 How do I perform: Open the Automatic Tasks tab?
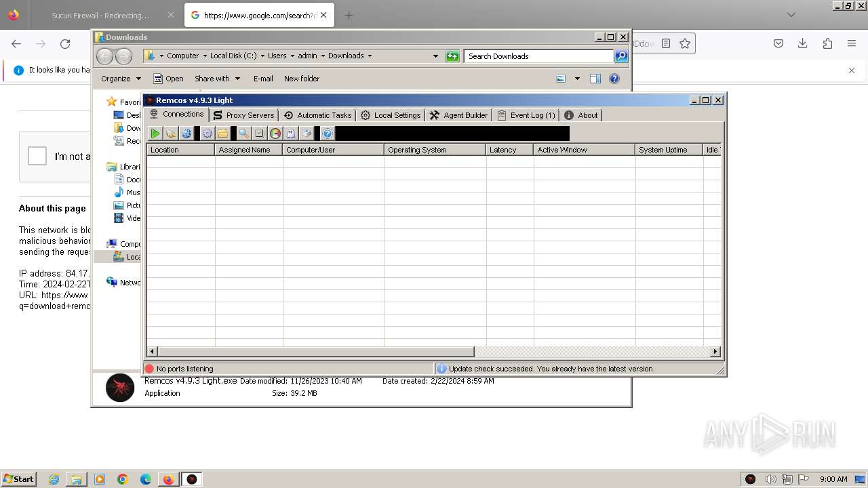[x=317, y=115]
